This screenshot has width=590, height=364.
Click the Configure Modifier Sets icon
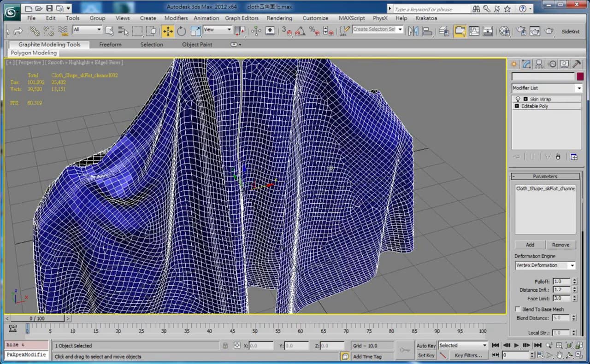coord(574,157)
